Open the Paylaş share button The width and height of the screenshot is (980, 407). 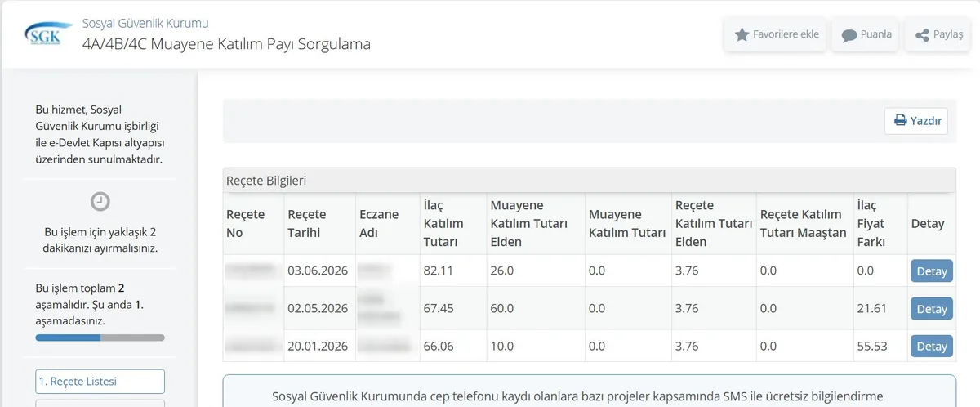[x=938, y=34]
